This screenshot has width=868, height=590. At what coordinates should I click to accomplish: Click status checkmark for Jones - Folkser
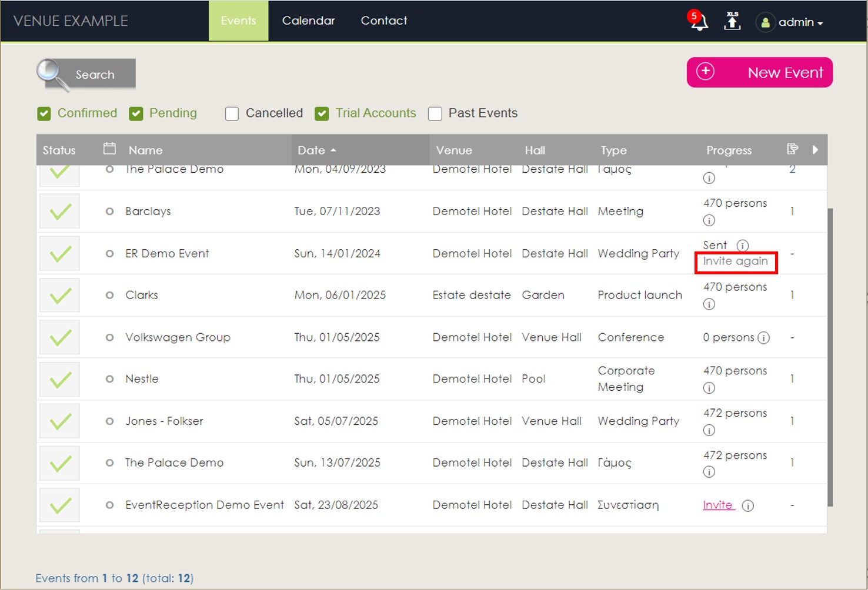coord(60,421)
